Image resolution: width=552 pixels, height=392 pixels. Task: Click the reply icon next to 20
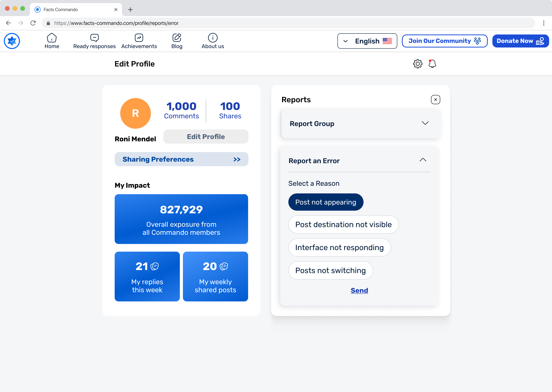(x=224, y=267)
